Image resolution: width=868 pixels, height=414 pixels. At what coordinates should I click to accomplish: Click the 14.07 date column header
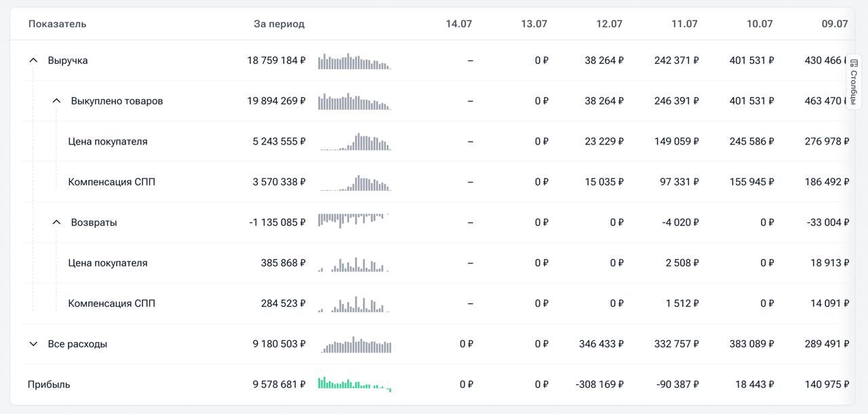coord(459,24)
